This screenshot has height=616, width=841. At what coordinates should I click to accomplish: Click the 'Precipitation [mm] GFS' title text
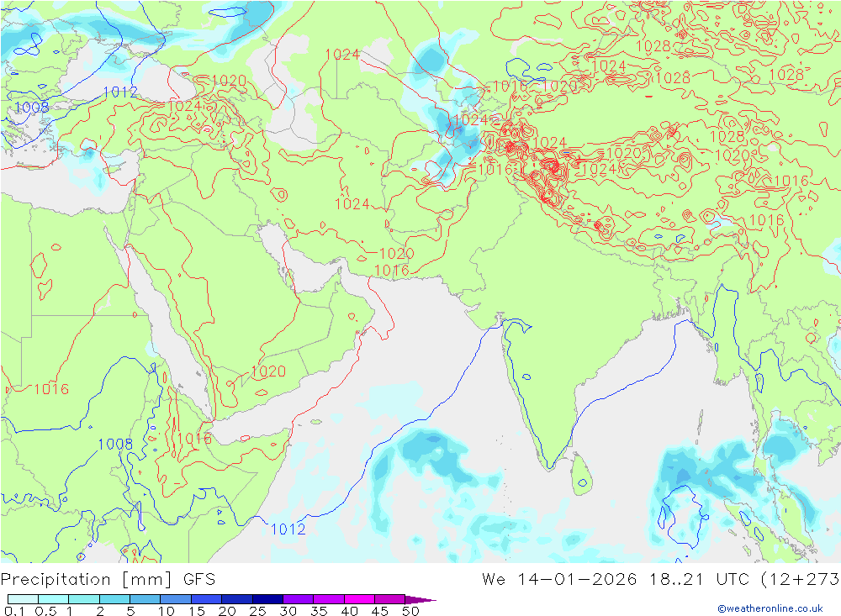tap(108, 580)
